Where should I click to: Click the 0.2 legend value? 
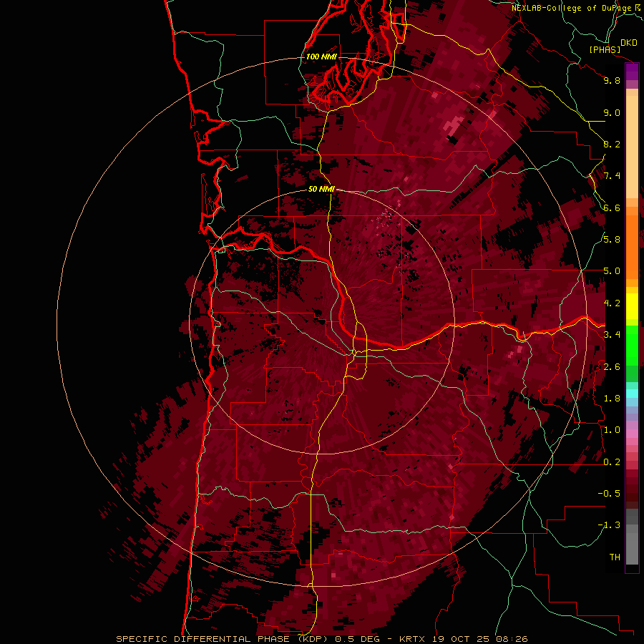612,462
